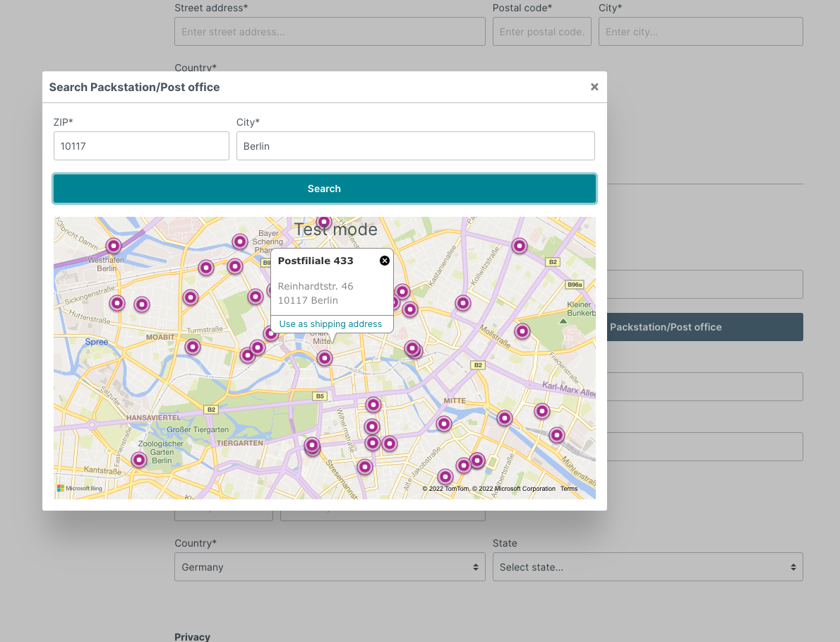Viewport: 840px width, 642px height.
Task: Select the pin just below MITTE label
Action: 443,424
